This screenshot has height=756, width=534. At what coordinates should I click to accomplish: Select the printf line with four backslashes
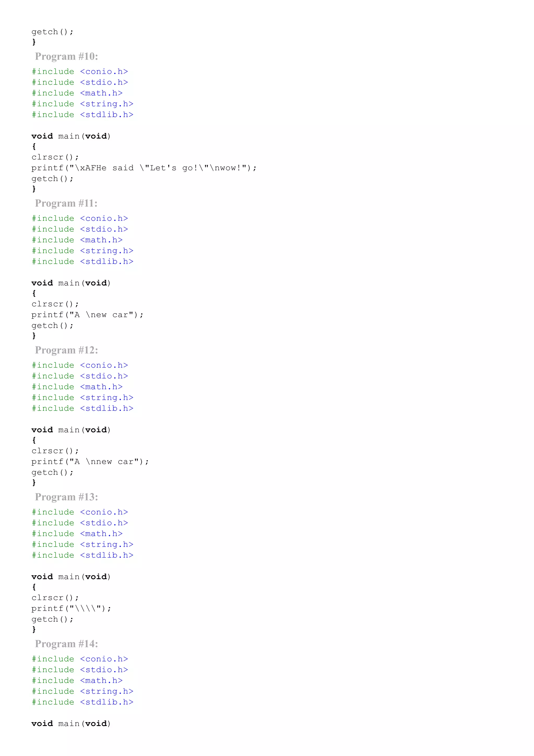(x=71, y=609)
